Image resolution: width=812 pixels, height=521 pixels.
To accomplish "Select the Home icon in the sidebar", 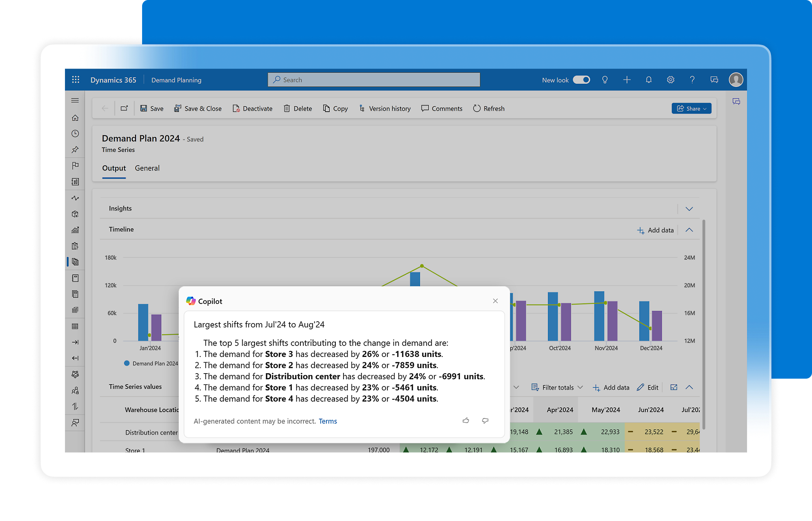I will [75, 117].
